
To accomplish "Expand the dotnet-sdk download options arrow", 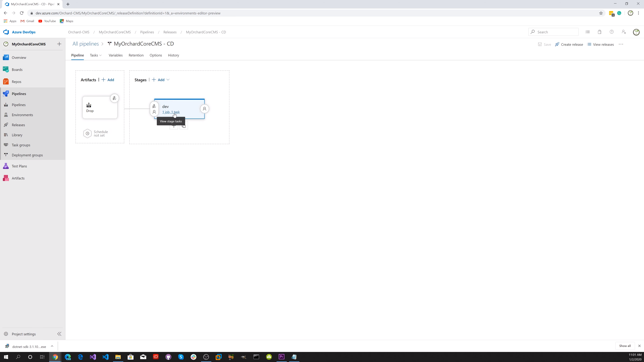I will [x=52, y=346].
